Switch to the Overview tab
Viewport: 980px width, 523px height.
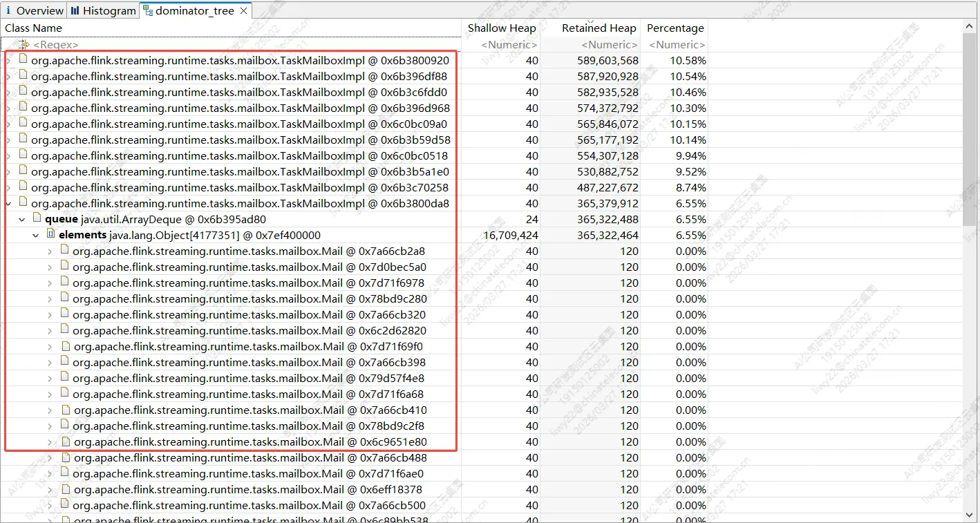(34, 10)
